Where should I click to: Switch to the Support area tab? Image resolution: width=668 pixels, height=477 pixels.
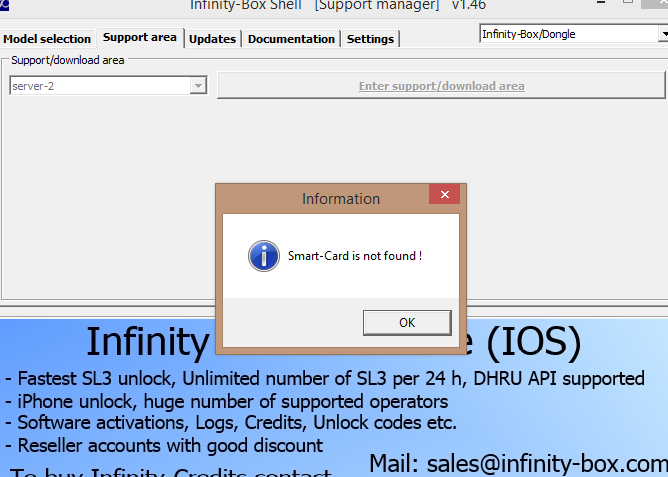pyautogui.click(x=140, y=37)
